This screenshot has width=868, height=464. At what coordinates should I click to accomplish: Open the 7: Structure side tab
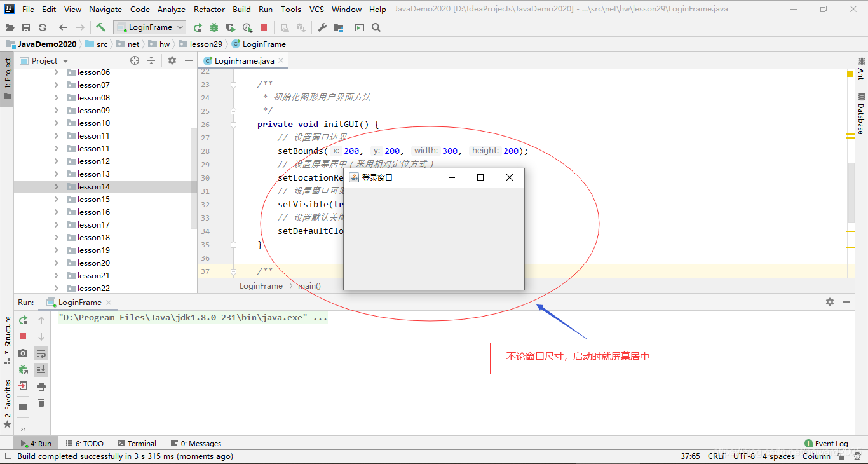click(7, 340)
